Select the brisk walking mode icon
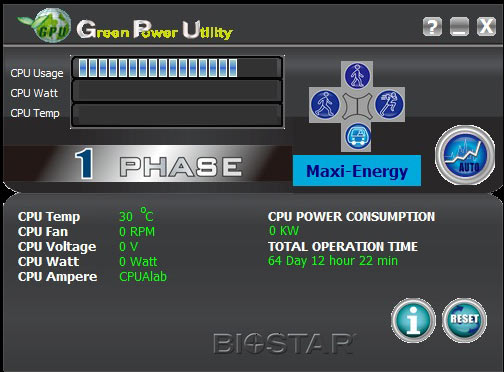 coord(325,104)
